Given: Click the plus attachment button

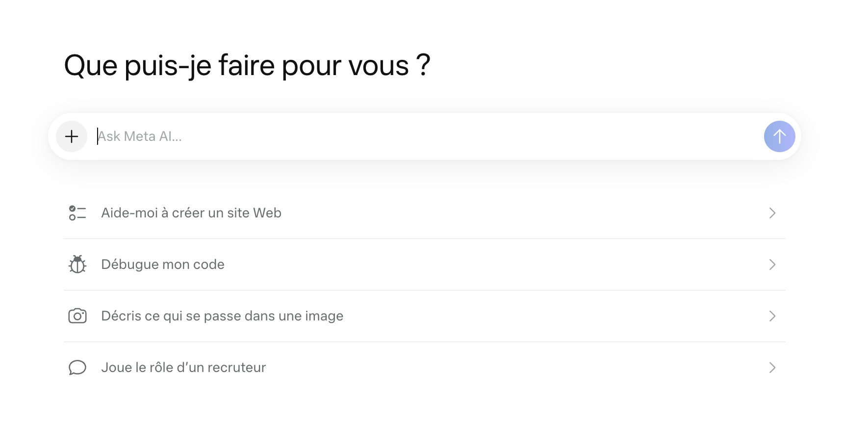Looking at the screenshot, I should coord(72,136).
